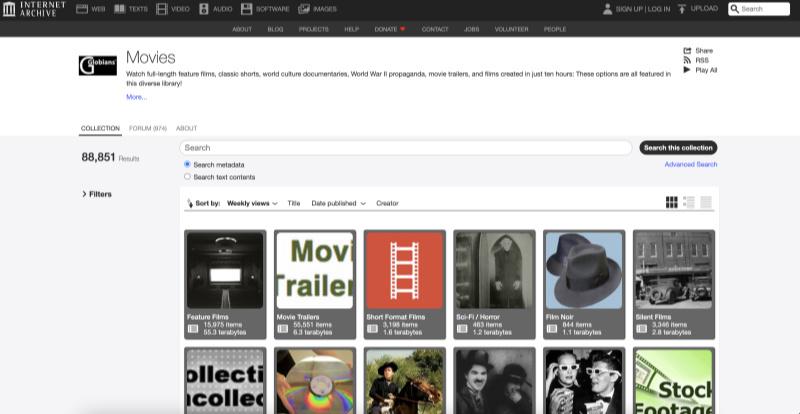This screenshot has height=414, width=800.
Task: Switch to compact list view
Action: (706, 203)
